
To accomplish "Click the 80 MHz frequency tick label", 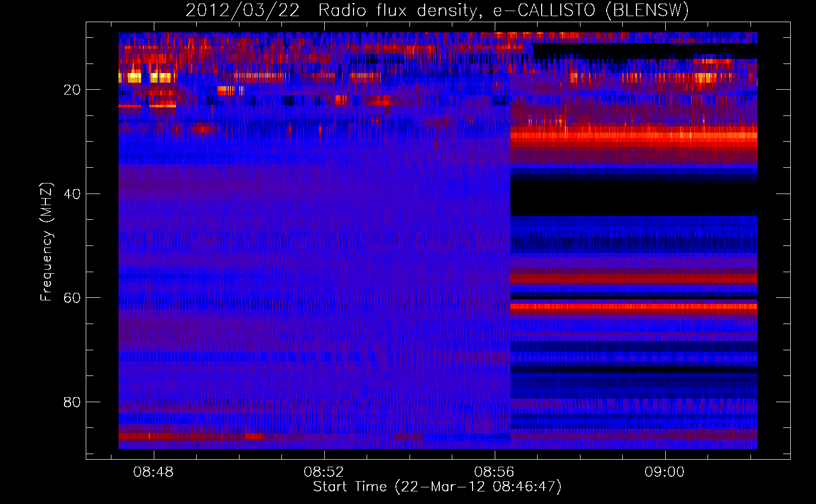I will [x=73, y=402].
